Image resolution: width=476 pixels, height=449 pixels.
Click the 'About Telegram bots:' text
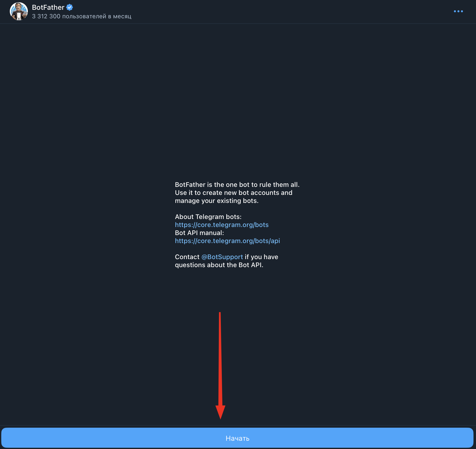pos(208,217)
